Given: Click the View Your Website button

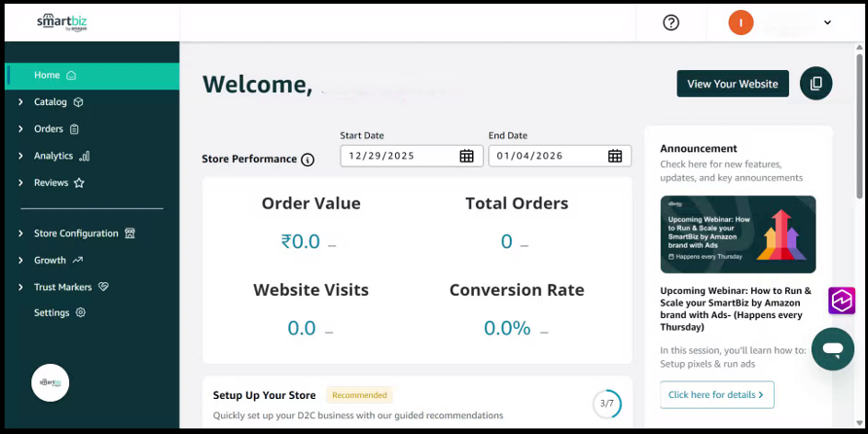Looking at the screenshot, I should click(732, 84).
